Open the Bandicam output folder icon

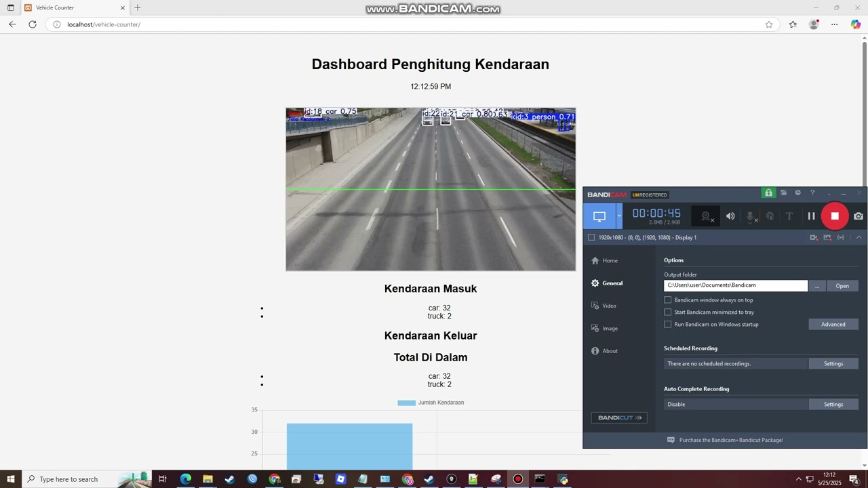pyautogui.click(x=783, y=193)
